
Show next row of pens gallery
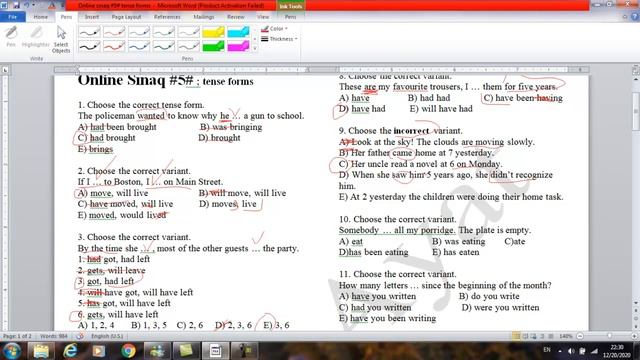255,39
